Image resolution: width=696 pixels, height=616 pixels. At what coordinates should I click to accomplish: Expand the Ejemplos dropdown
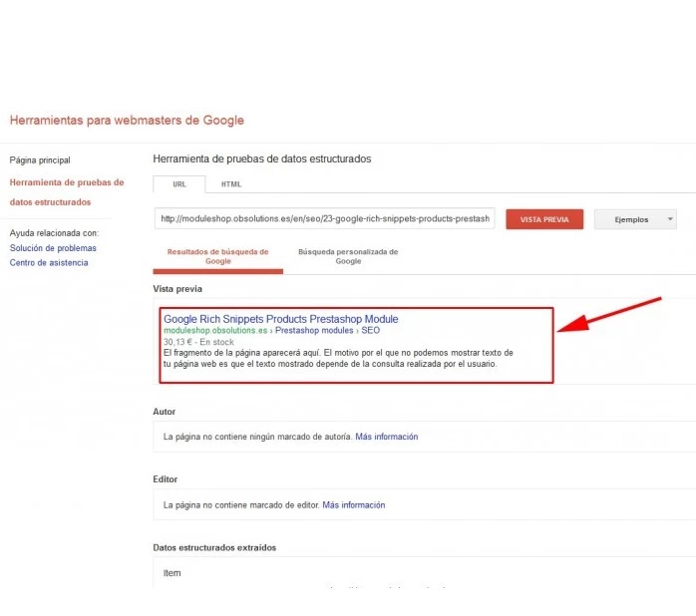(x=635, y=219)
